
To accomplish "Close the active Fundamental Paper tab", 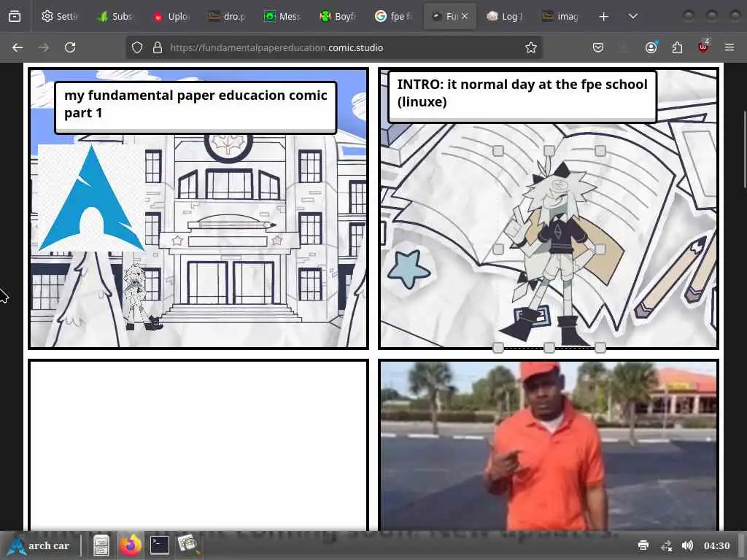I will click(x=465, y=16).
